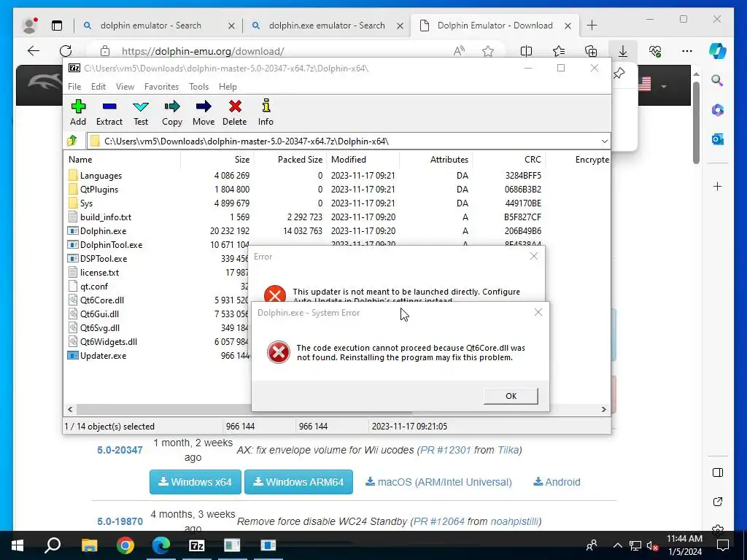
Task: Open Edge Copilot sidebar icon
Action: (718, 51)
